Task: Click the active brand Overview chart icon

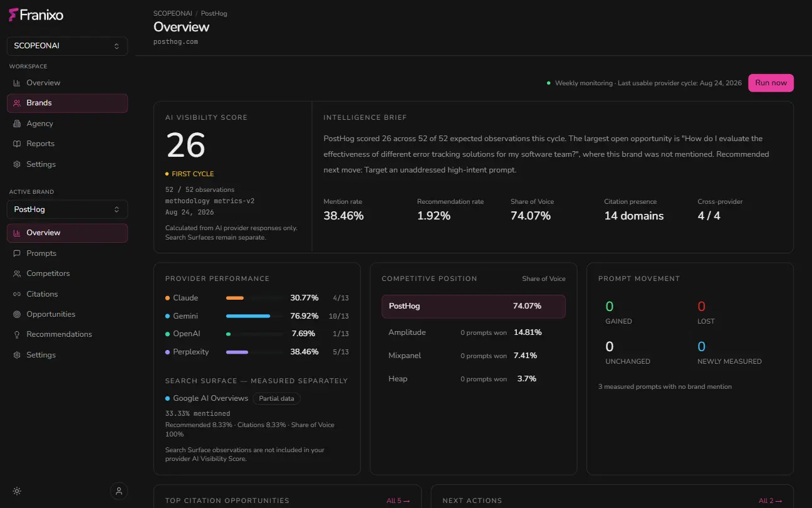Action: pos(17,233)
